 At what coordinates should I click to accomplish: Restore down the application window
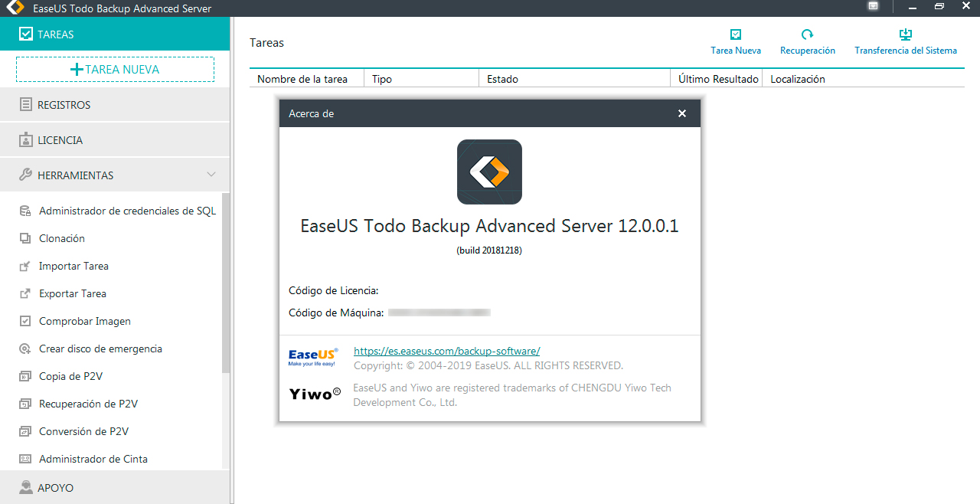point(939,6)
